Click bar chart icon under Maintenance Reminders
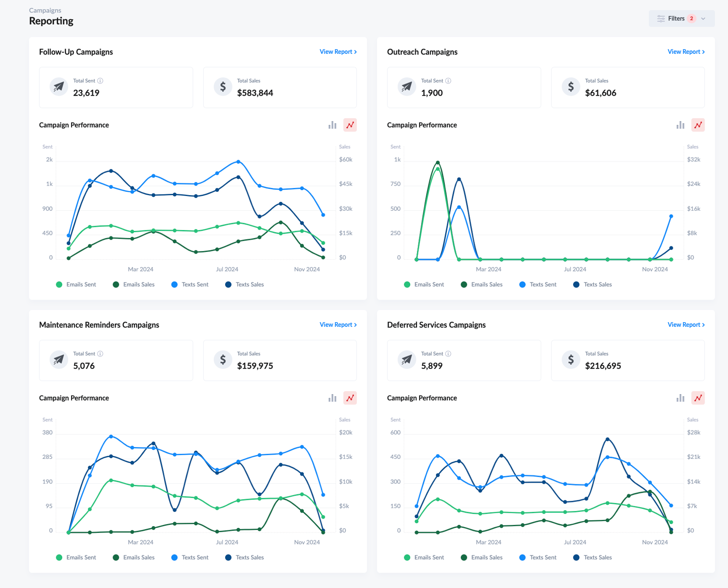Screen dimensions: 728x588 point(332,398)
